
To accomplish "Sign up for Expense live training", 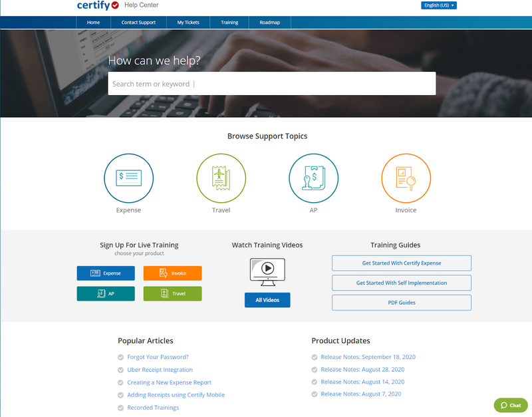I will [x=106, y=273].
